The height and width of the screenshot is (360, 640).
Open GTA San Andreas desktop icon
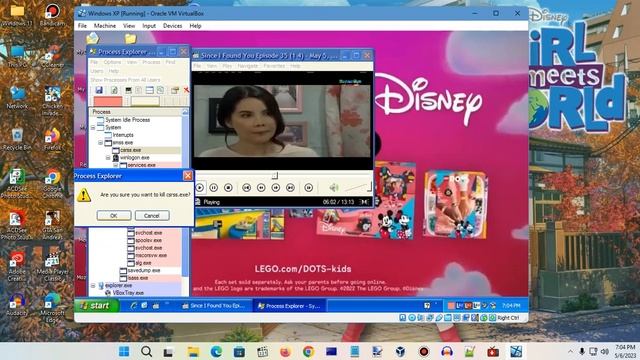point(52,225)
